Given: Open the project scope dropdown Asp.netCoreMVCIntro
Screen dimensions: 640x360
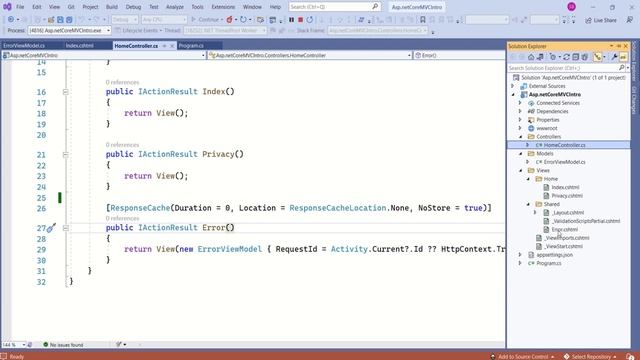Looking at the screenshot, I should pyautogui.click(x=203, y=55).
